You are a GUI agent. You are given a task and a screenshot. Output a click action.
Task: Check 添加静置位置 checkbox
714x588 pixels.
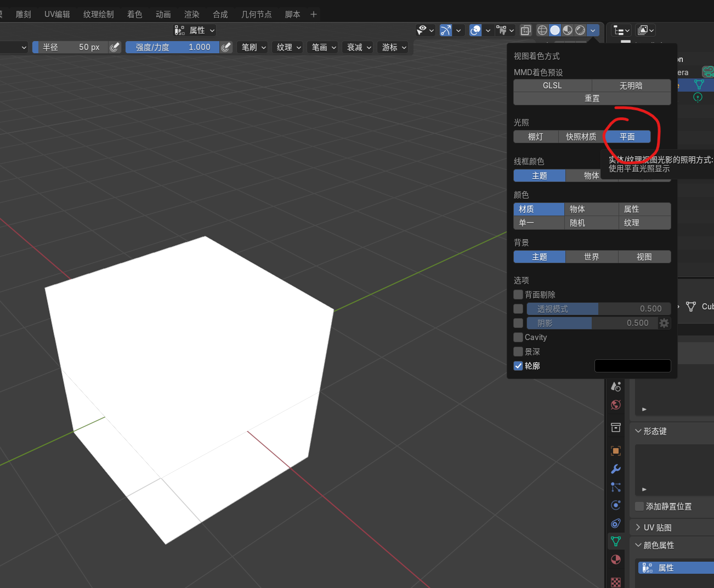pyautogui.click(x=639, y=506)
